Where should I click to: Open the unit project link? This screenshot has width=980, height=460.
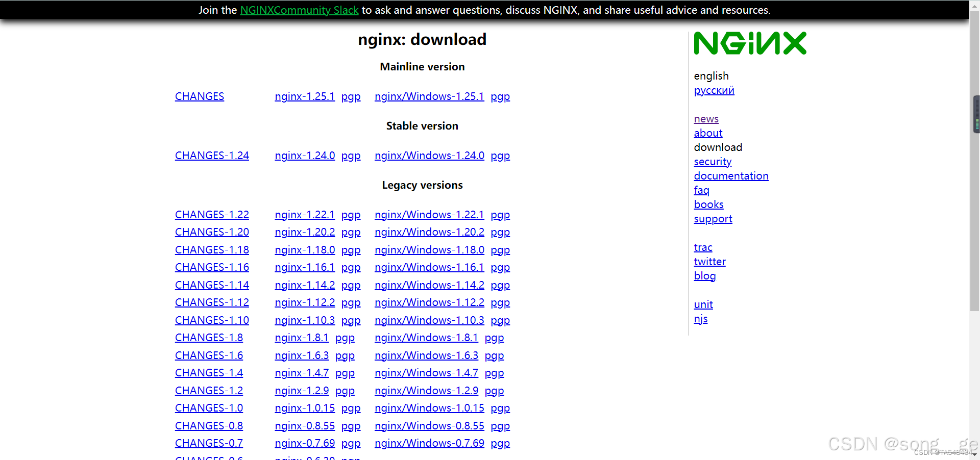point(703,304)
